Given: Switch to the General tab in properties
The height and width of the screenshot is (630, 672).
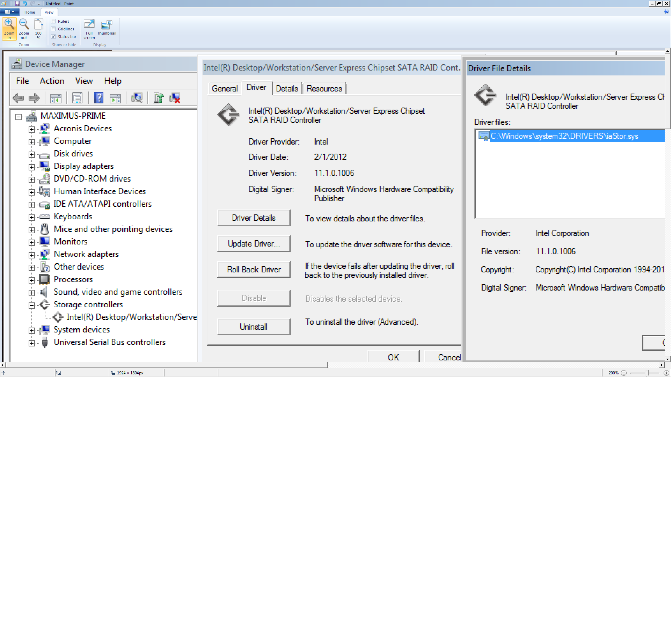Looking at the screenshot, I should 225,89.
